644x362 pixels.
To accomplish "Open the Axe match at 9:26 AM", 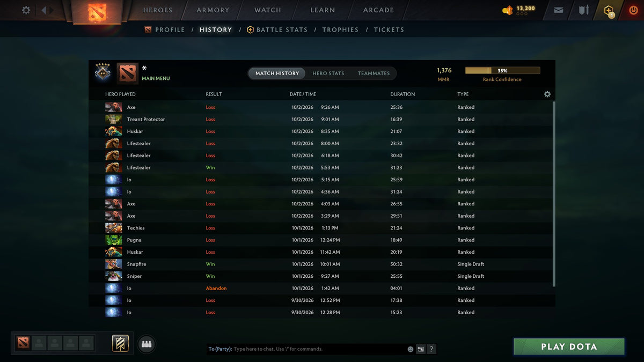I will [320, 107].
